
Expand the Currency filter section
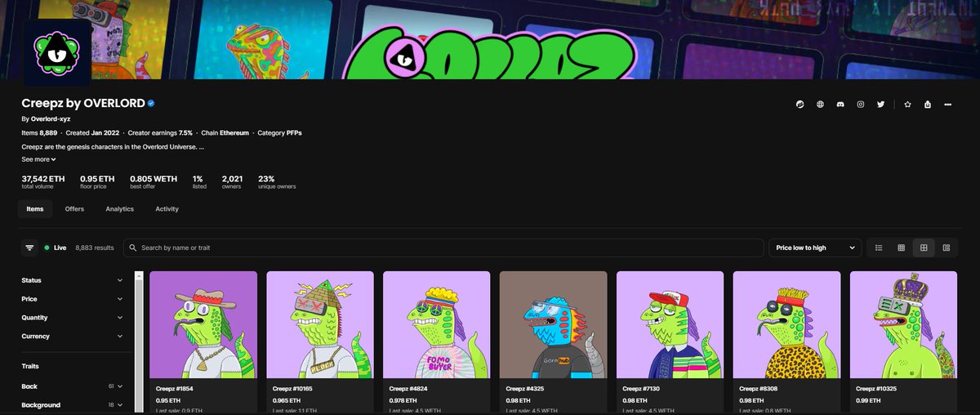(x=73, y=337)
